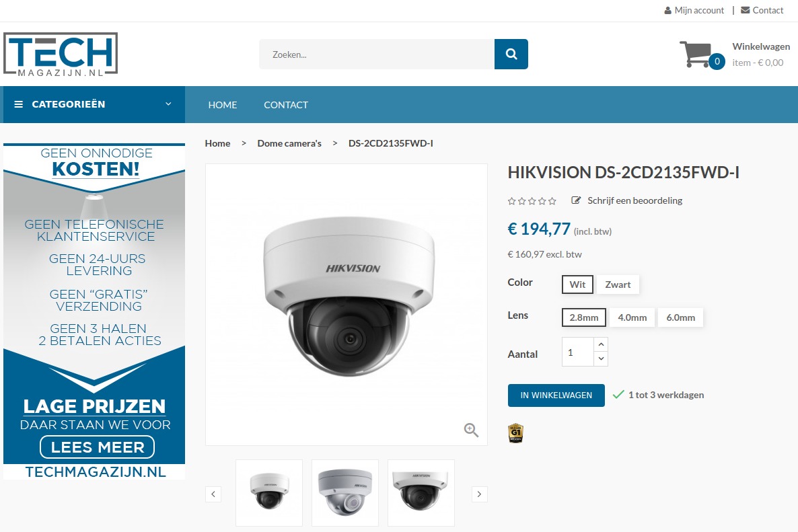The width and height of the screenshot is (798, 532).
Task: Add product with IN WINKELWAGEN button
Action: [556, 395]
